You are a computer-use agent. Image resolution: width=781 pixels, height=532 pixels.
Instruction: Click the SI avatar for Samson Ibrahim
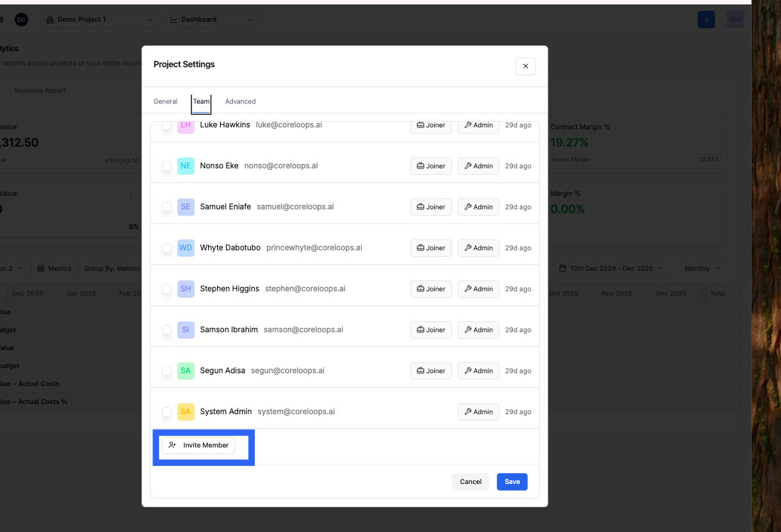(x=186, y=330)
